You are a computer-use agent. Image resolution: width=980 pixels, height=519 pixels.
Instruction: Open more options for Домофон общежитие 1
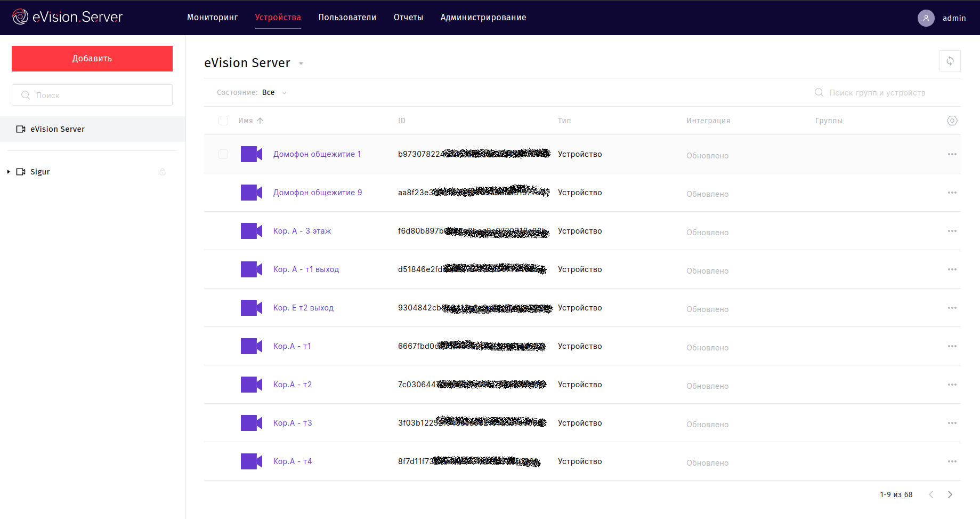point(952,154)
